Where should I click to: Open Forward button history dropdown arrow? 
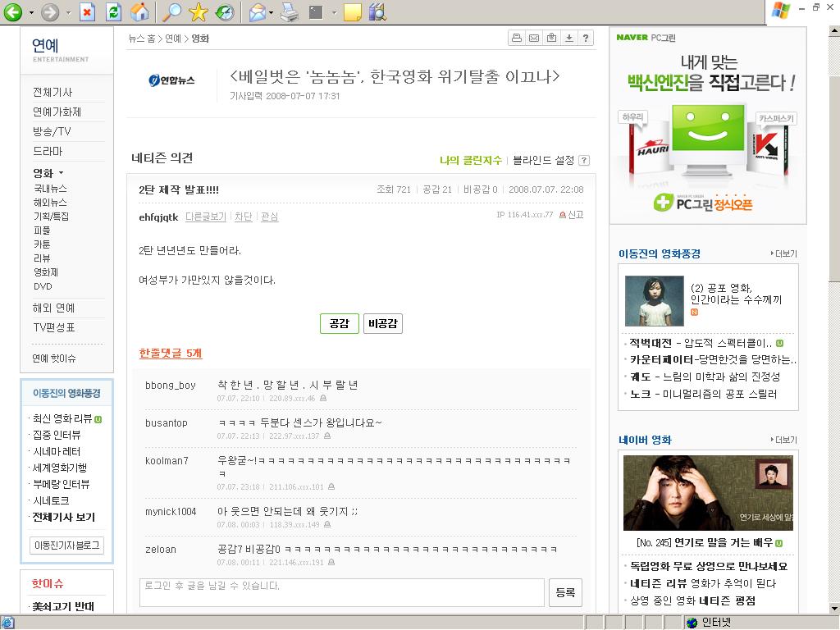coord(68,12)
